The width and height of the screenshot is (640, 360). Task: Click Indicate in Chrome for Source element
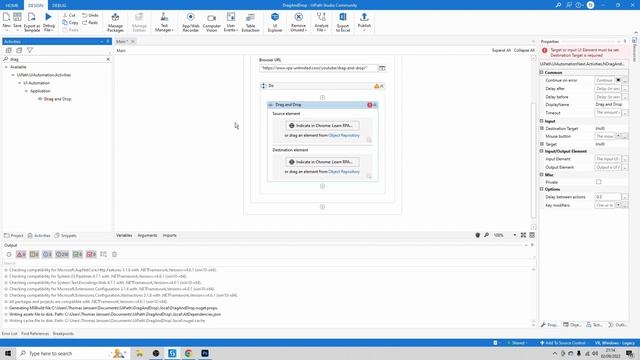click(x=322, y=126)
